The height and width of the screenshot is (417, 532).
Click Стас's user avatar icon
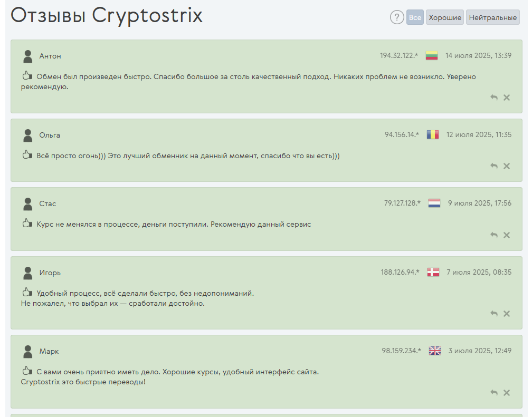click(28, 204)
